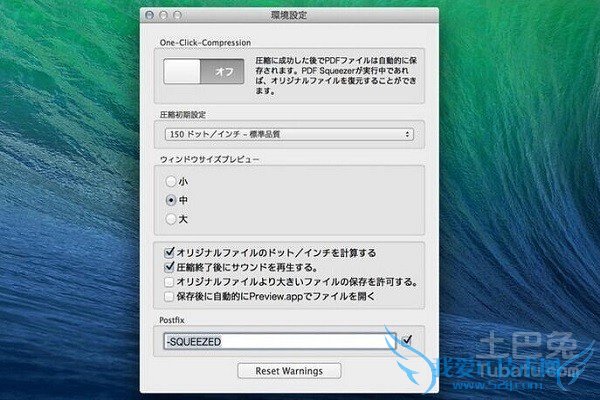Click the 環境設定 window title
Viewport: 600px width, 400px height.
[x=289, y=15]
